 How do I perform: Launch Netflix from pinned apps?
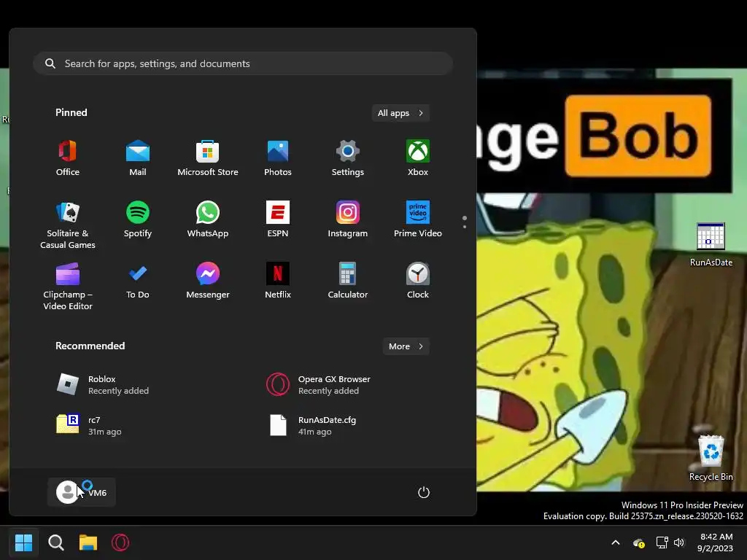pos(278,281)
